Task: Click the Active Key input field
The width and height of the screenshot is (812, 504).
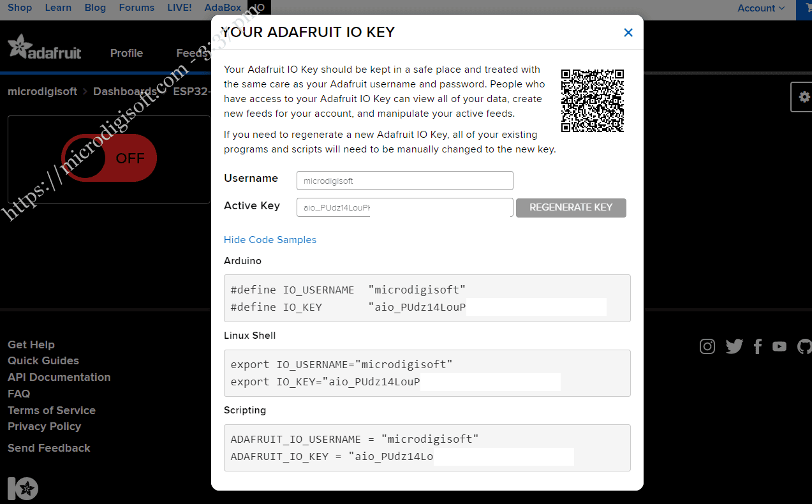Action: pyautogui.click(x=404, y=207)
